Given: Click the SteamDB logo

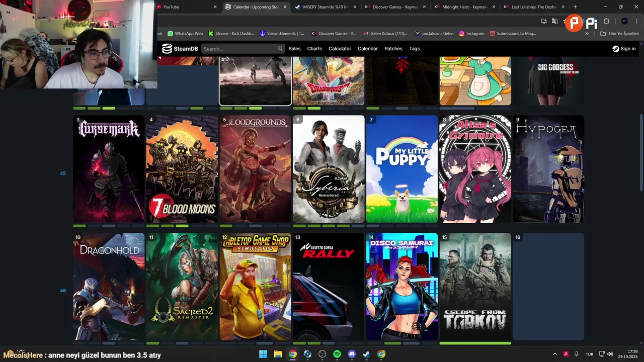Looking at the screenshot, I should point(180,49).
